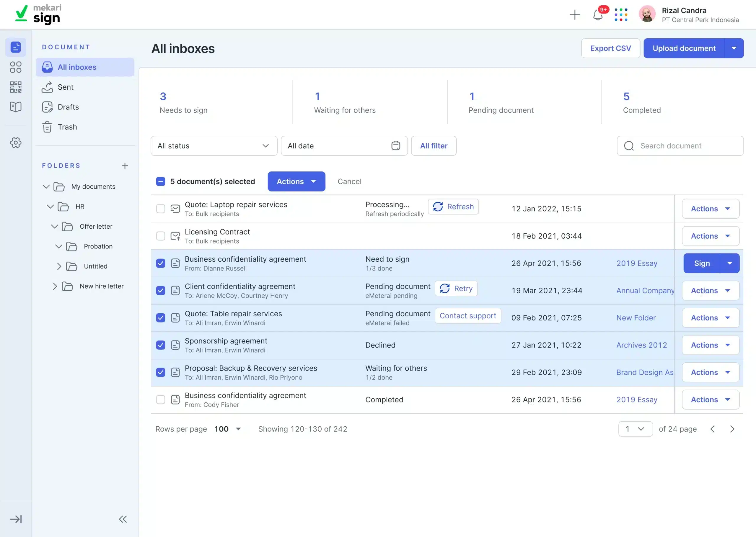The height and width of the screenshot is (537, 756).
Task: Click the colorful app launcher grid icon
Action: pos(621,15)
